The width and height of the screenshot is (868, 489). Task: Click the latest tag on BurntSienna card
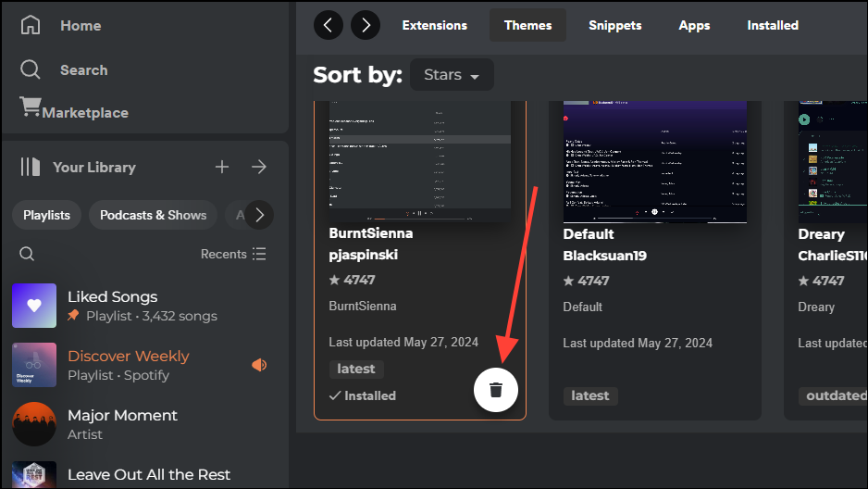(x=356, y=369)
